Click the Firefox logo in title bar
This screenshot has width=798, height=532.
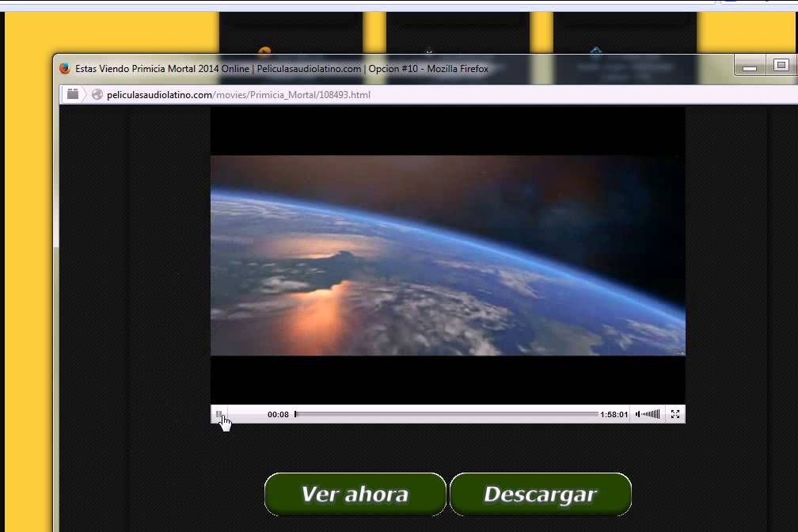65,68
